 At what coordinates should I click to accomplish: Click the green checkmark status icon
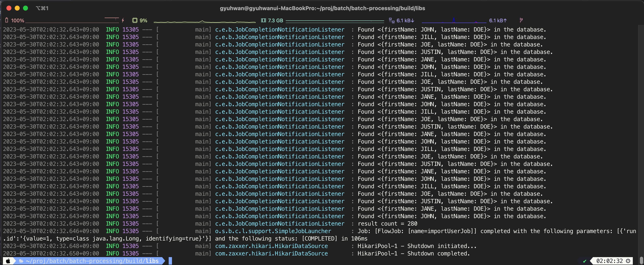(x=585, y=261)
